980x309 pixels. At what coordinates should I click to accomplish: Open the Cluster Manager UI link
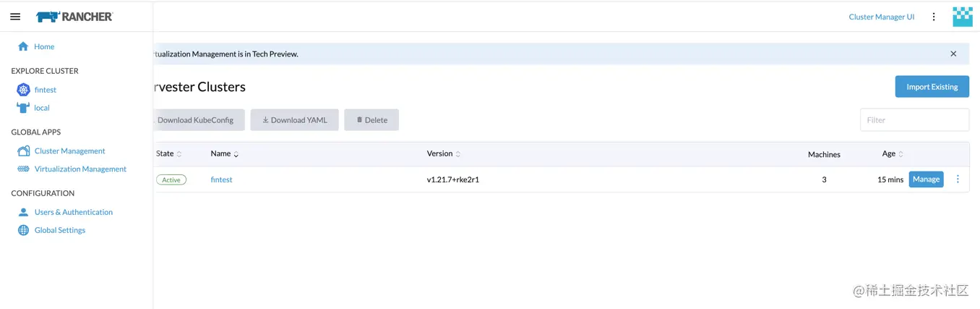click(882, 17)
